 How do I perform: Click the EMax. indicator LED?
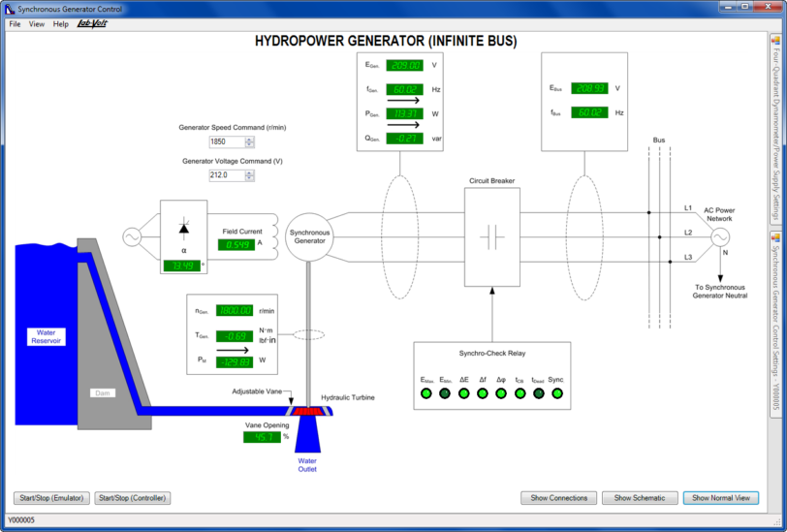(426, 394)
